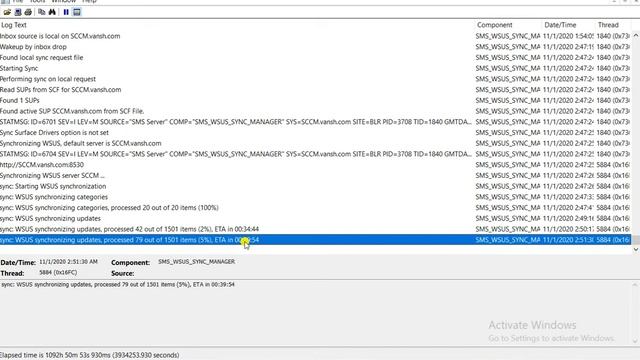Click highlighted 'processed 79 out of 1501 items' row
Screen dimensions: 640x360
[x=316, y=240]
